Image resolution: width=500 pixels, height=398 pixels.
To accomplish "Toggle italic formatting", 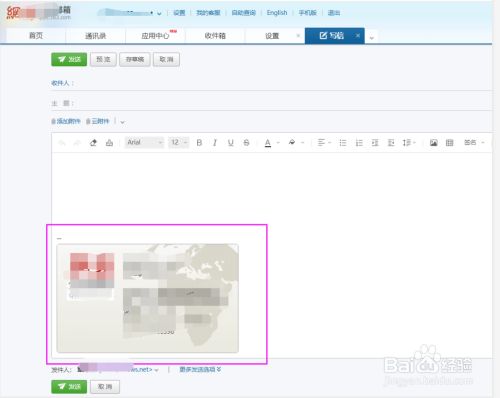I will click(215, 143).
